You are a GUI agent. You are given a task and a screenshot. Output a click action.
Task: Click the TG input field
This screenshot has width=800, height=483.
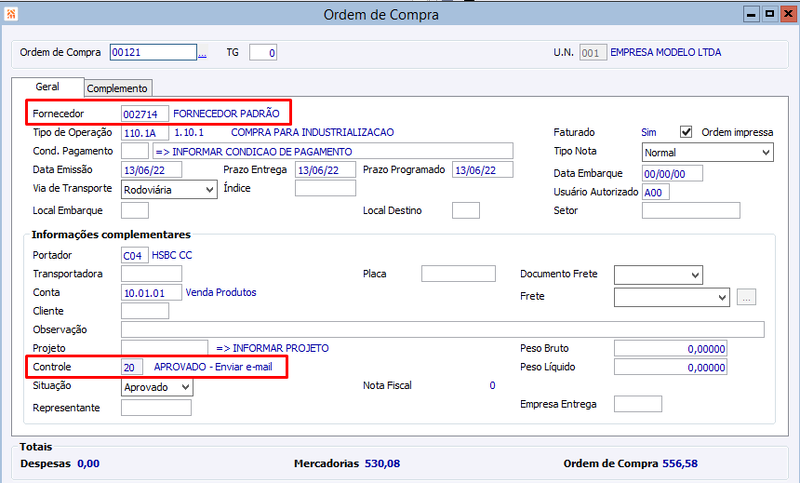coord(263,53)
